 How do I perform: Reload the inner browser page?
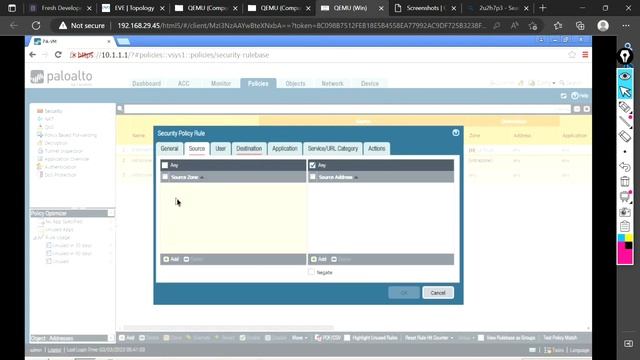click(58, 55)
